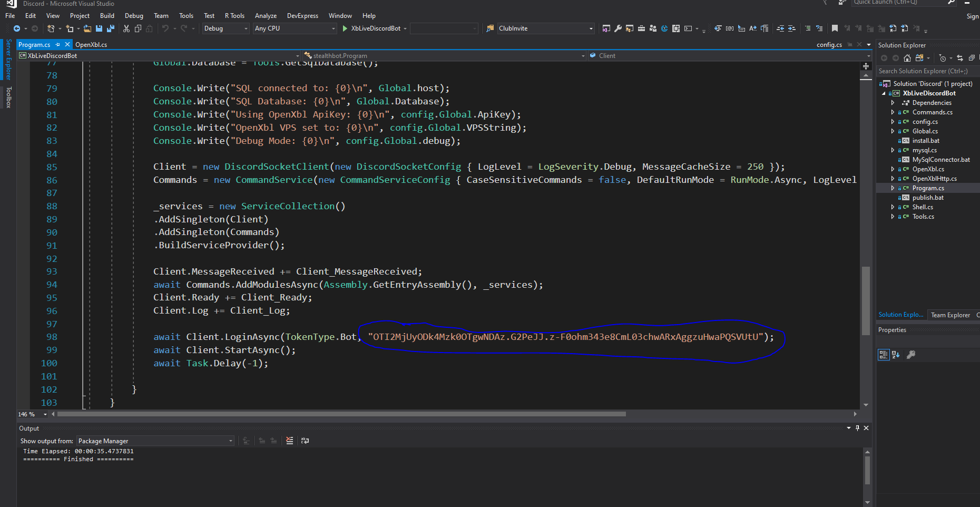Viewport: 980px width, 507px height.
Task: Click the Solution Explorer Home icon
Action: 907,58
